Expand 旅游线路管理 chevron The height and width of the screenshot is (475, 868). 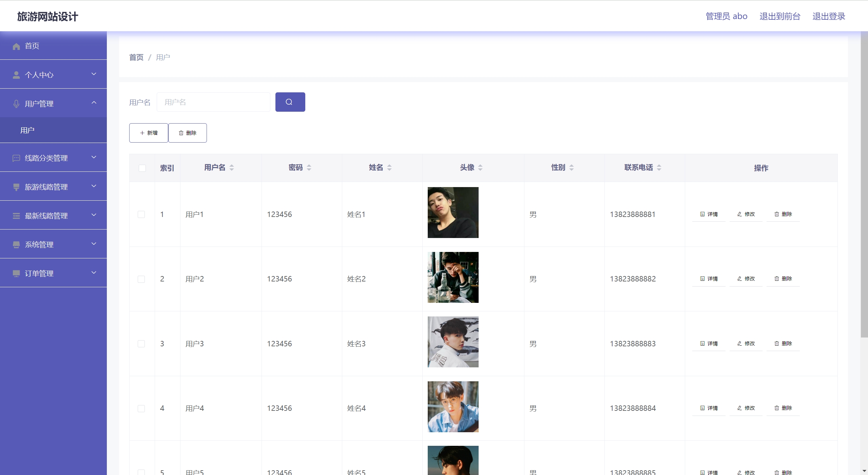[94, 186]
